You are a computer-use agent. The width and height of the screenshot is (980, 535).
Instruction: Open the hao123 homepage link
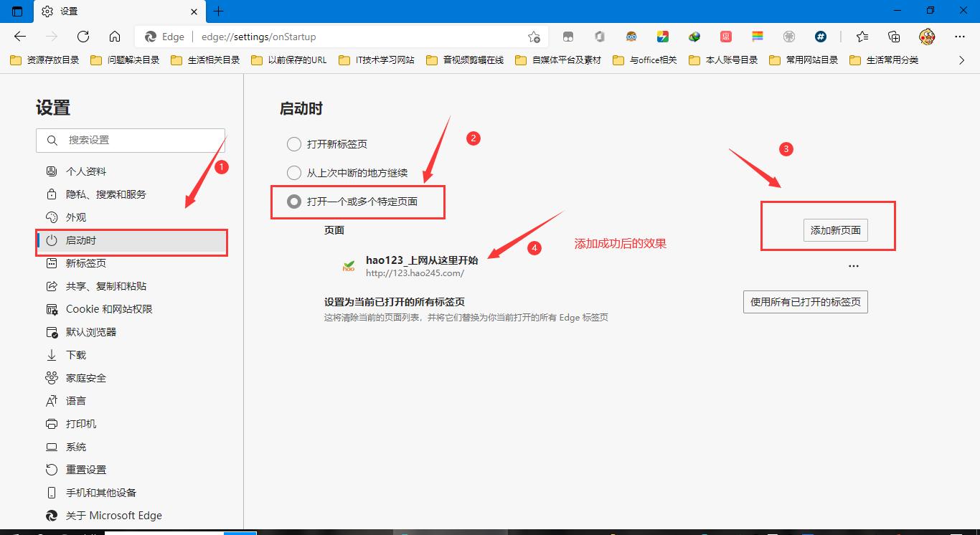pos(420,260)
